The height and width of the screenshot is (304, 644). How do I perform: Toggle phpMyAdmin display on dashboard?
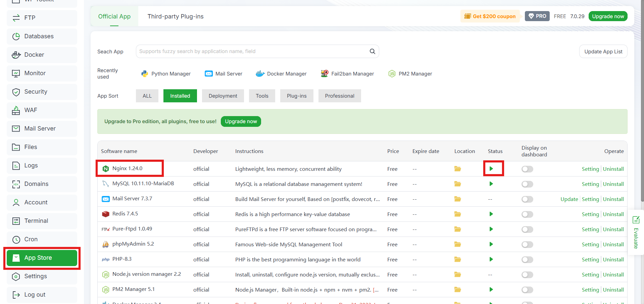tap(527, 245)
